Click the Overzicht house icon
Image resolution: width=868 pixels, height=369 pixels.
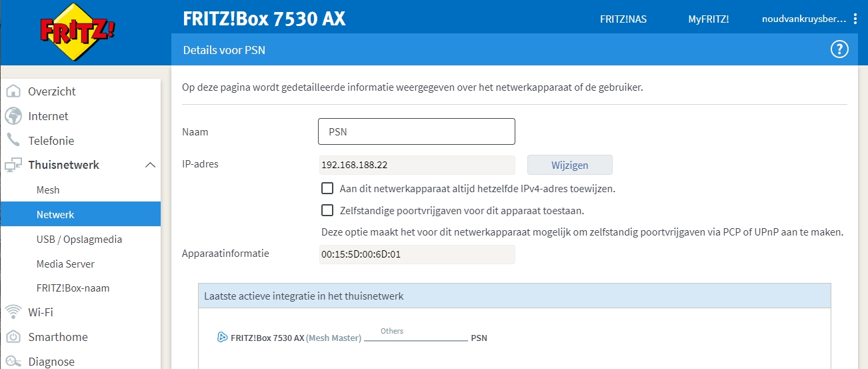pyautogui.click(x=13, y=91)
